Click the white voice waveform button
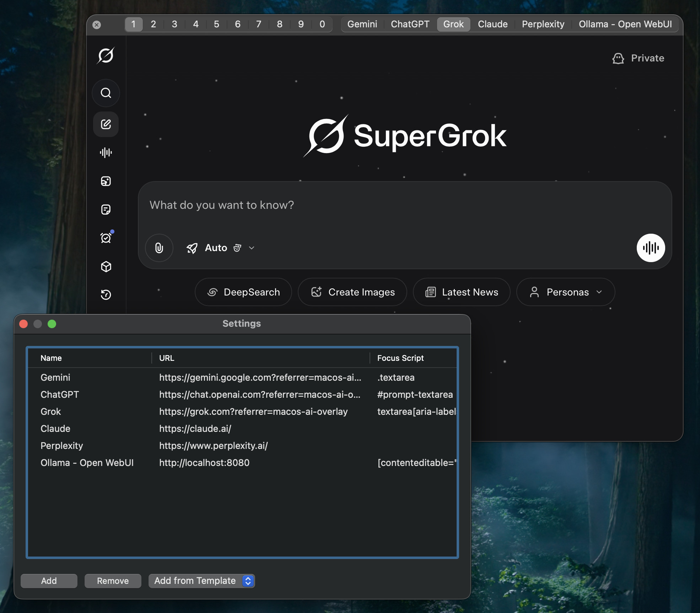 coord(651,248)
